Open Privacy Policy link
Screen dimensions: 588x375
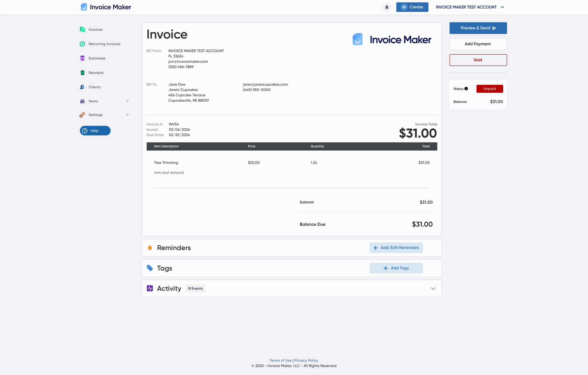(306, 360)
